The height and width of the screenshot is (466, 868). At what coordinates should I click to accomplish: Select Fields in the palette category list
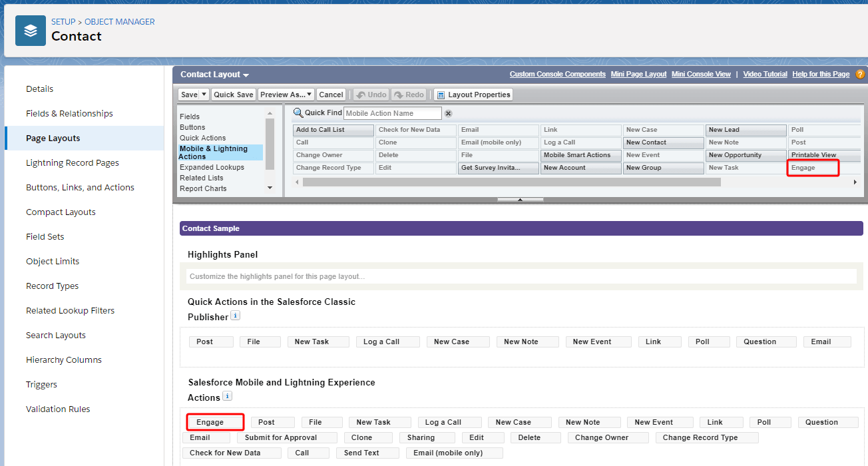(190, 116)
